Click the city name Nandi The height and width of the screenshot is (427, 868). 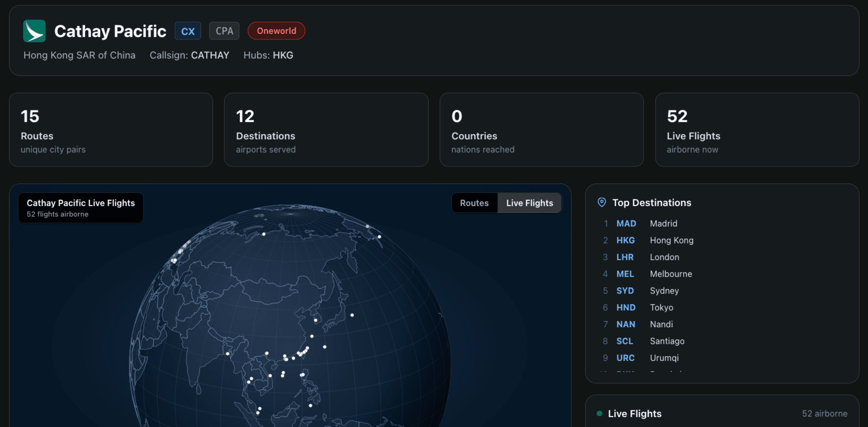pos(661,324)
